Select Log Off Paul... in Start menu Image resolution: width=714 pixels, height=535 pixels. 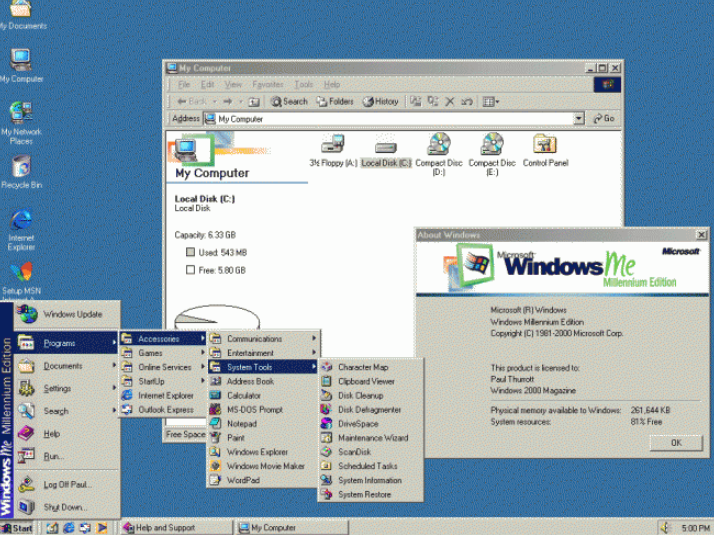(x=67, y=484)
